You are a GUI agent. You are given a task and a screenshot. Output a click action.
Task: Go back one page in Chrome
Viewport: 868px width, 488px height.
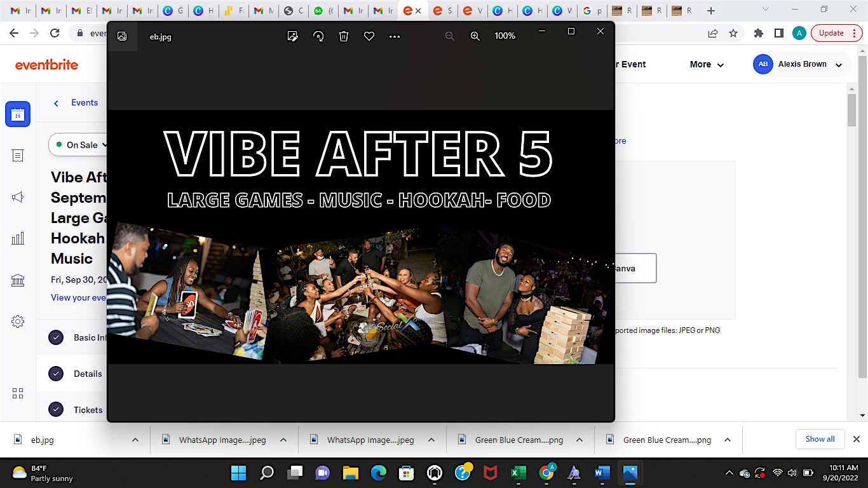(13, 33)
